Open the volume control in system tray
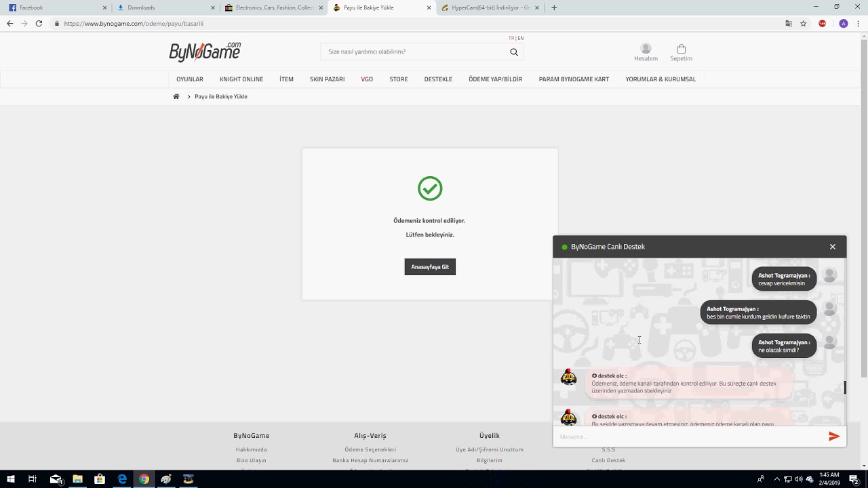The image size is (868, 488). point(798,479)
